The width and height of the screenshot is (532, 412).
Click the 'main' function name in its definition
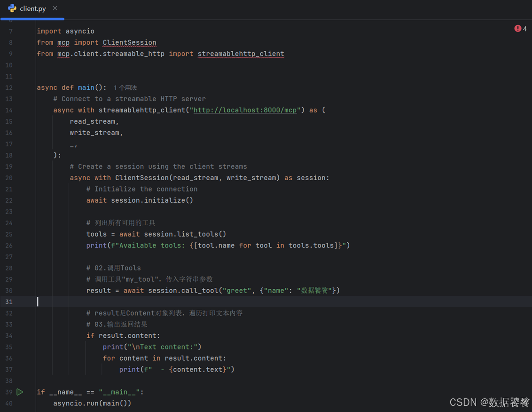[86, 87]
